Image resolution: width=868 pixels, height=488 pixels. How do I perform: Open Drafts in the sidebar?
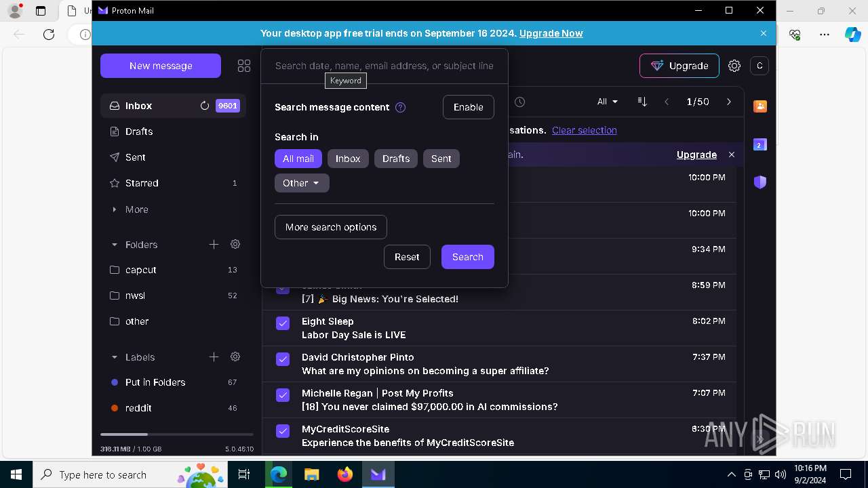[173, 131]
